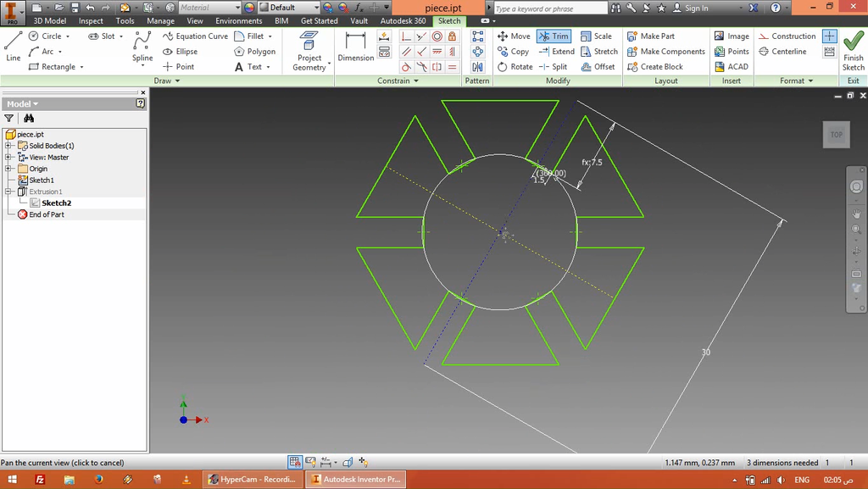The image size is (868, 489).
Task: Open Equation Curve tool
Action: click(x=195, y=36)
